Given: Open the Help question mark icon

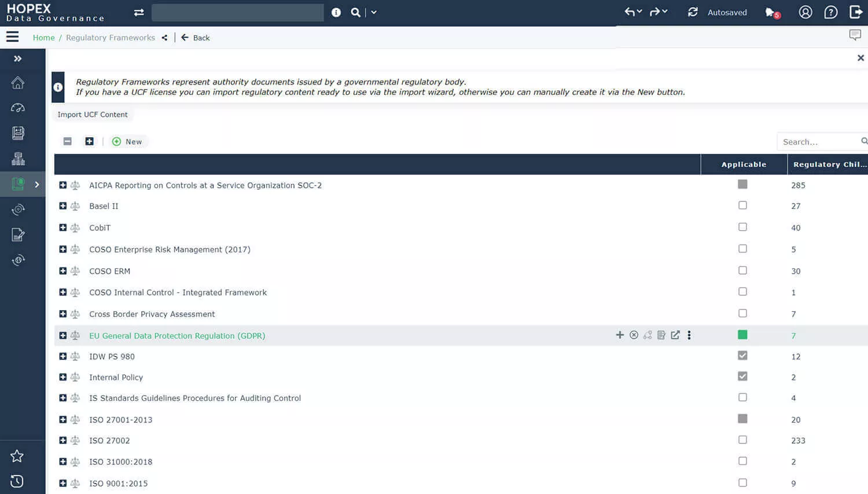Looking at the screenshot, I should pyautogui.click(x=831, y=12).
